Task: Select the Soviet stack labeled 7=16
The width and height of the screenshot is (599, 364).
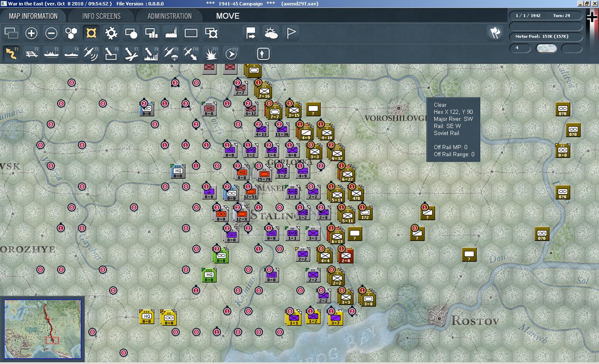Action: (x=264, y=91)
